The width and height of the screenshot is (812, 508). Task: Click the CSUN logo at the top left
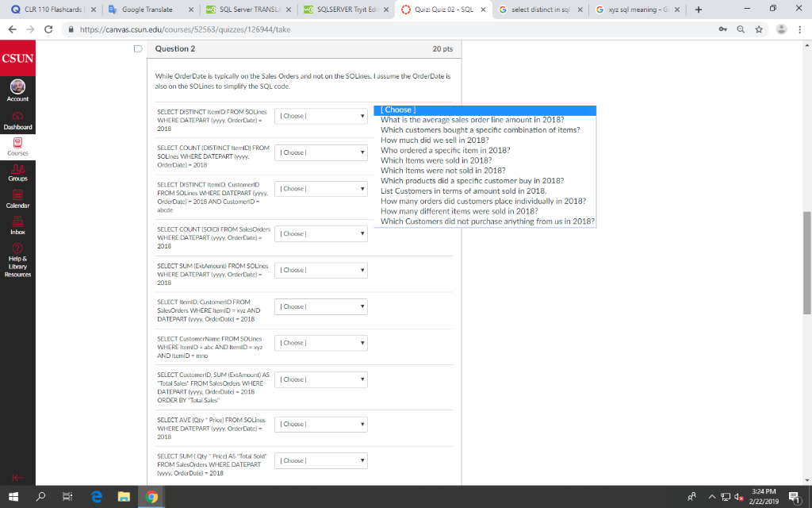(17, 58)
